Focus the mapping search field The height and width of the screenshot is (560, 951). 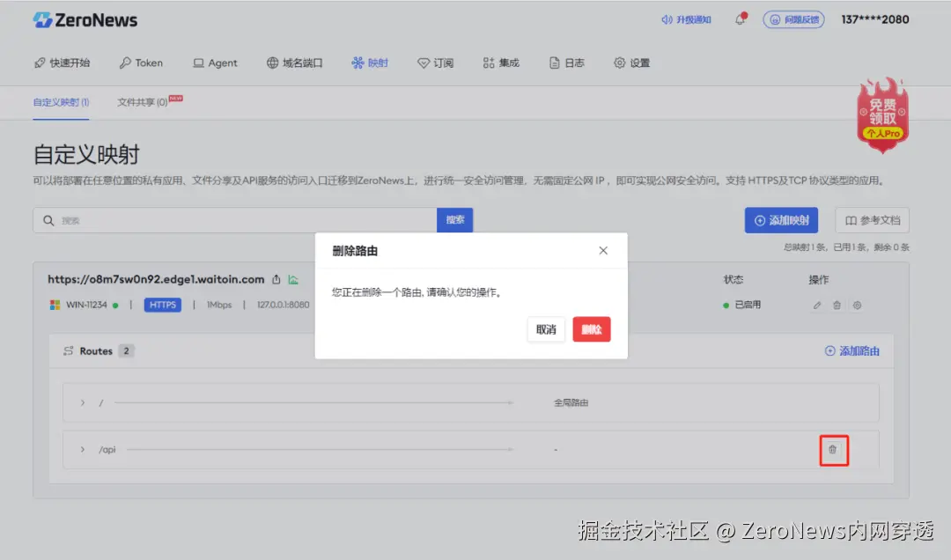[x=235, y=220]
